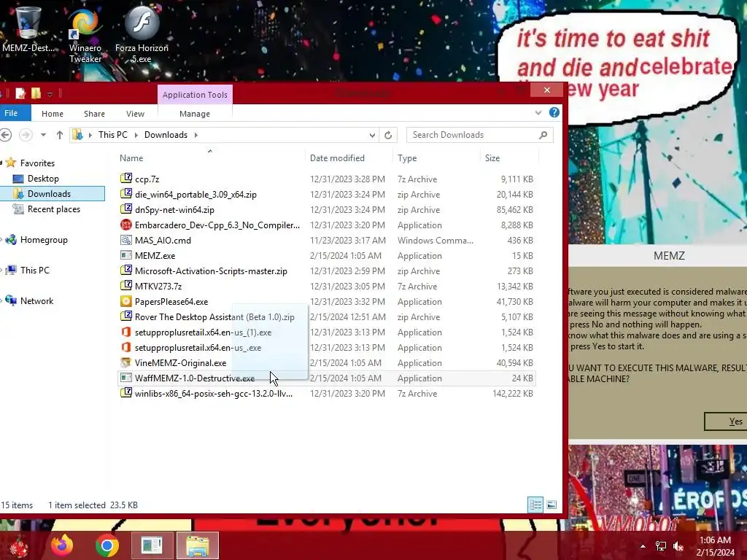This screenshot has width=747, height=560.
Task: Click the Properties icon in quick access toolbar
Action: click(x=20, y=93)
